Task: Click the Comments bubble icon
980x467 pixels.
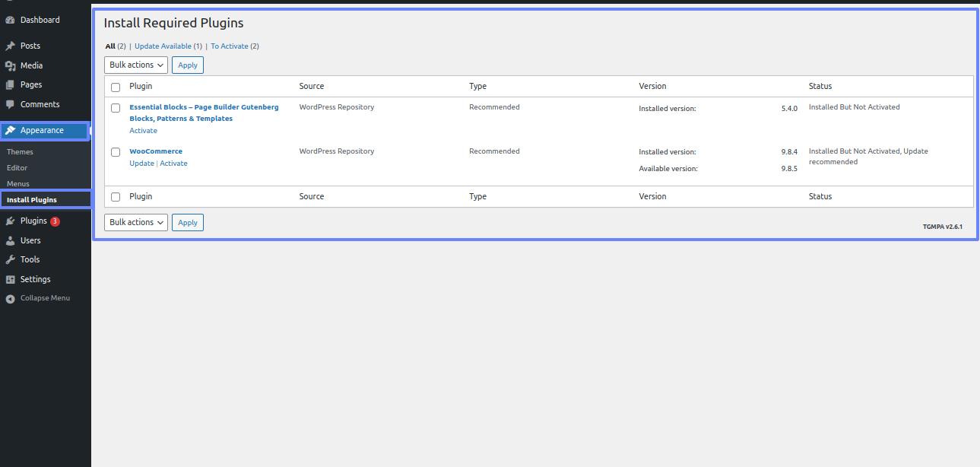Action: (11, 104)
